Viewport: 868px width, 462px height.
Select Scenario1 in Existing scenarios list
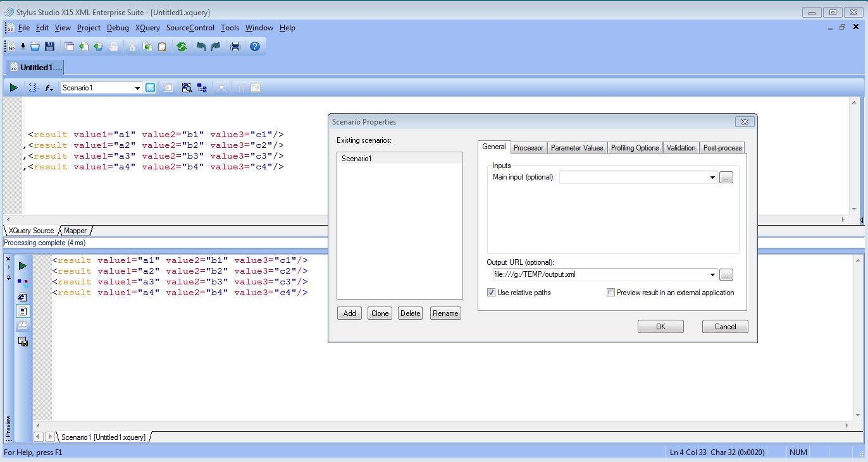click(356, 159)
